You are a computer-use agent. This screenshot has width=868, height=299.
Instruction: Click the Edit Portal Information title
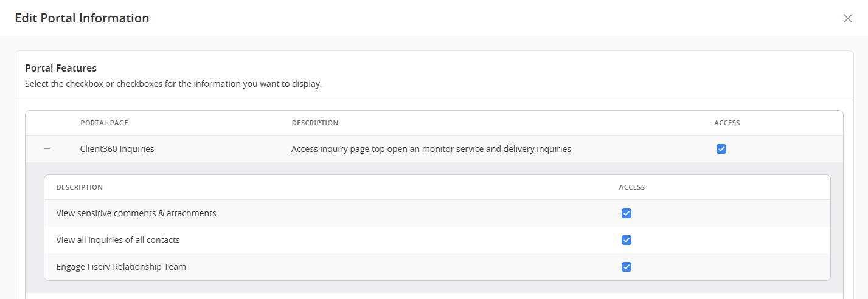(82, 18)
